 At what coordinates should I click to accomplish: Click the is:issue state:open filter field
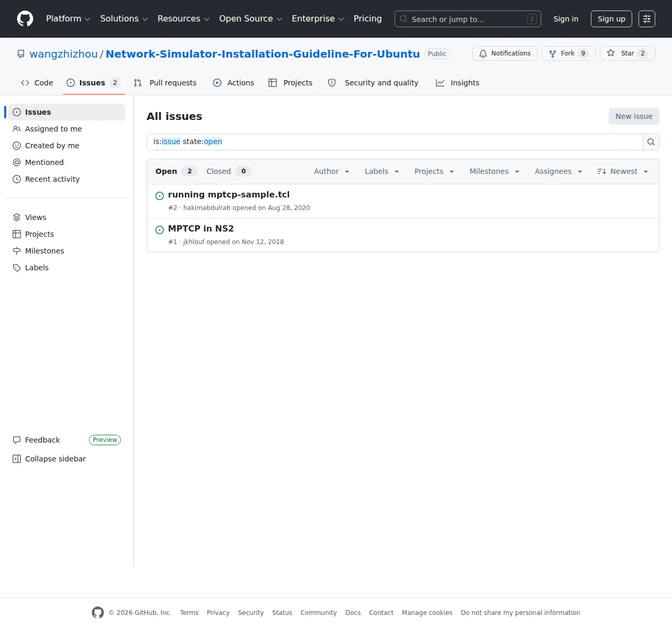tap(395, 142)
